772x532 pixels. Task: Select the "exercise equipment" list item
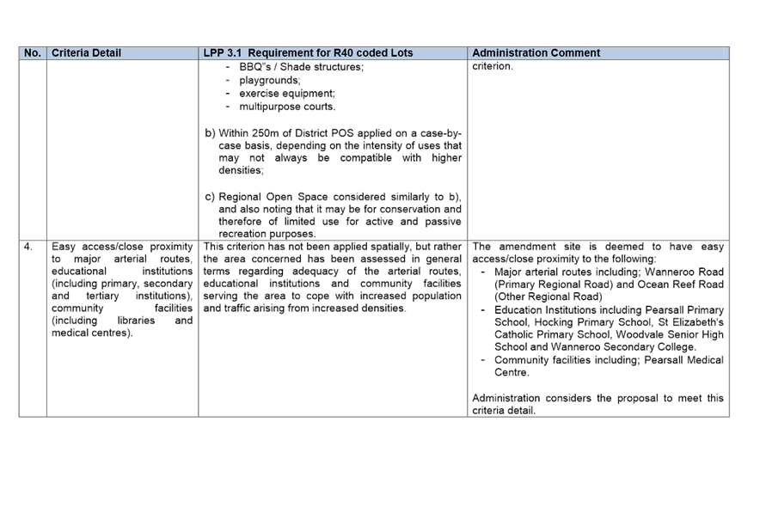click(x=287, y=94)
